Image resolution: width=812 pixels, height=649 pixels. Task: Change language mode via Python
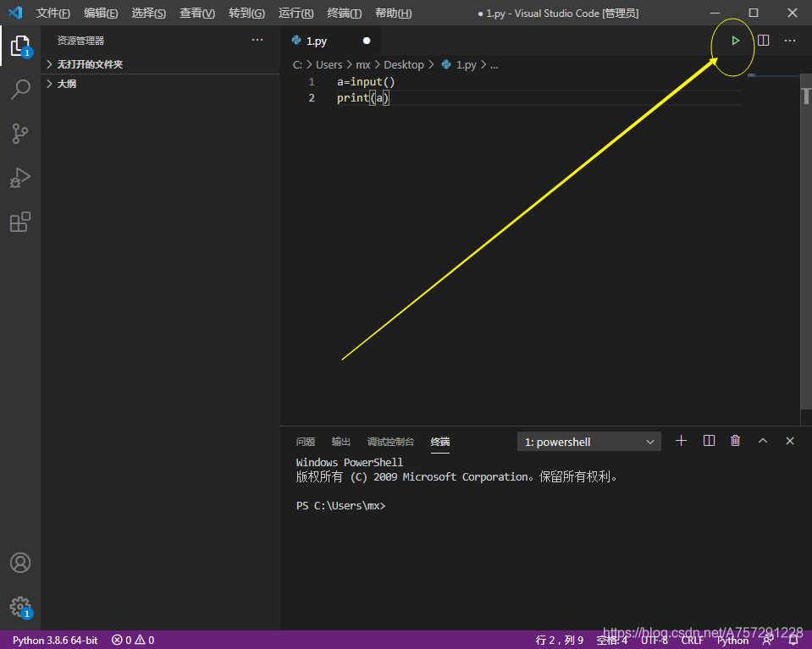[732, 641]
